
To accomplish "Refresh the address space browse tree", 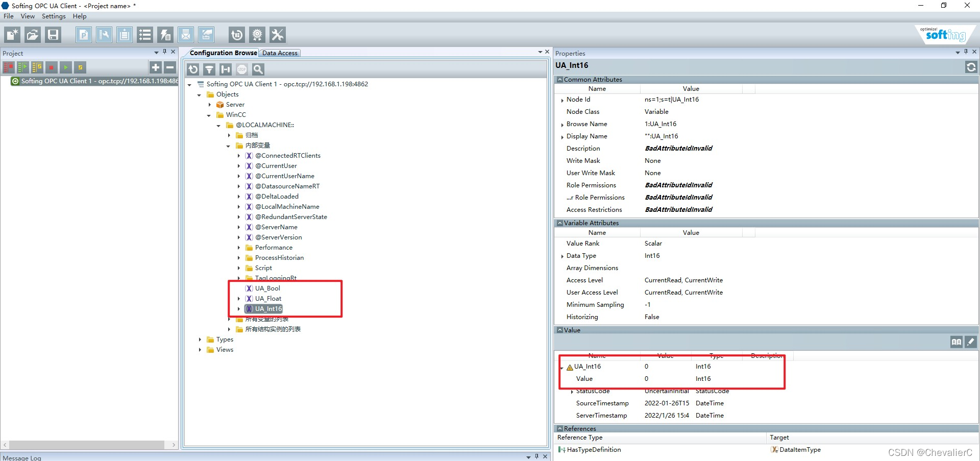I will (x=193, y=69).
